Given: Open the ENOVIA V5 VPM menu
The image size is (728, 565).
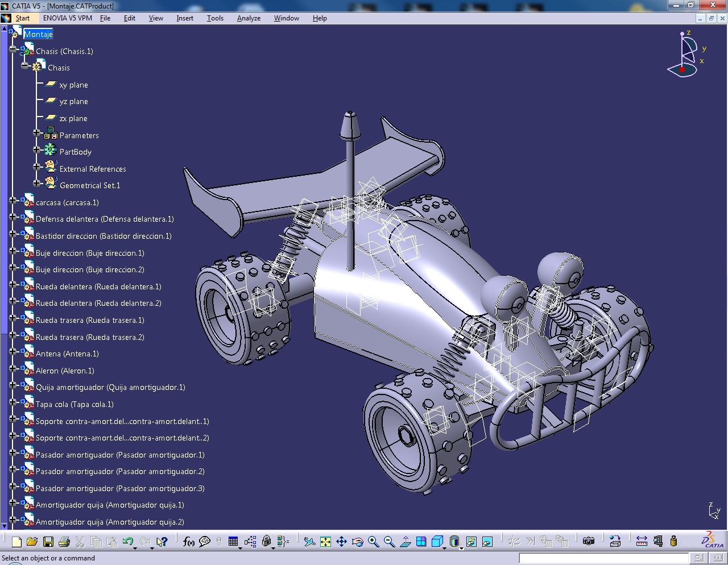Looking at the screenshot, I should point(68,18).
